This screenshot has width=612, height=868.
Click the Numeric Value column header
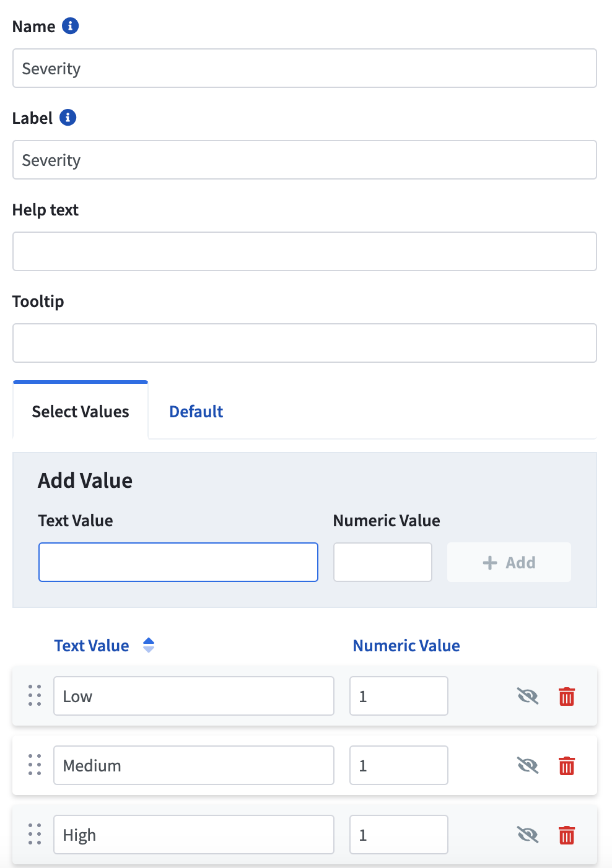point(406,646)
